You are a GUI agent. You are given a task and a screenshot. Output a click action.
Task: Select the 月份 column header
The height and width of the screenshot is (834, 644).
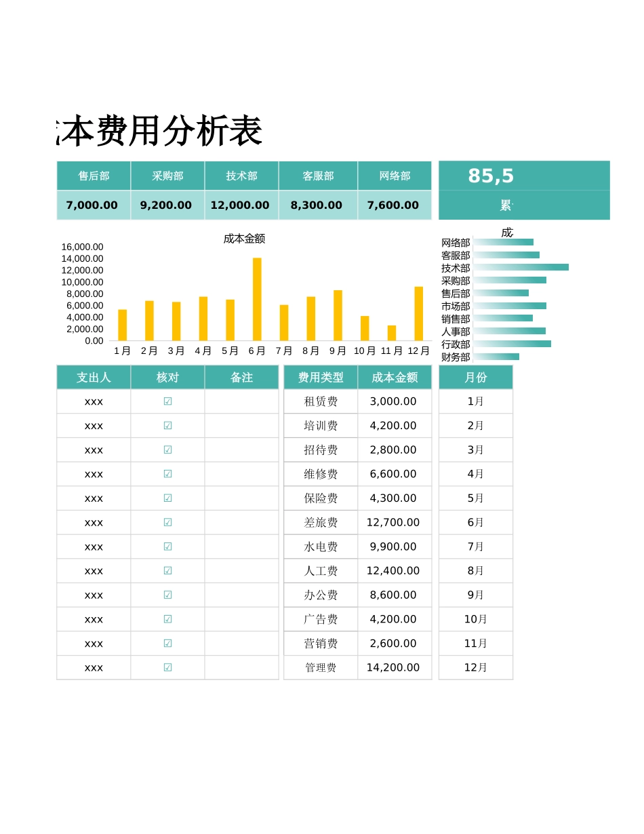(475, 377)
